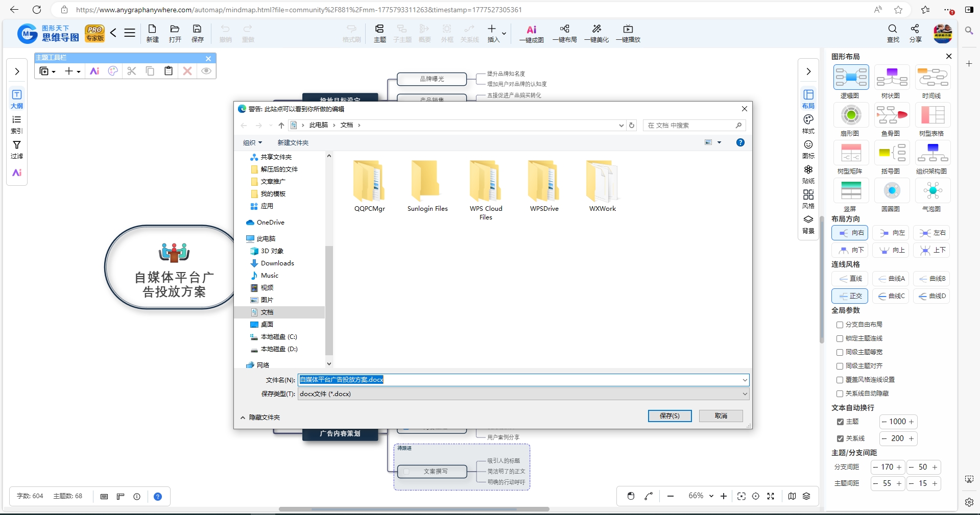Enable 同级主题等宽 checkbox
This screenshot has height=515, width=980.
point(840,352)
